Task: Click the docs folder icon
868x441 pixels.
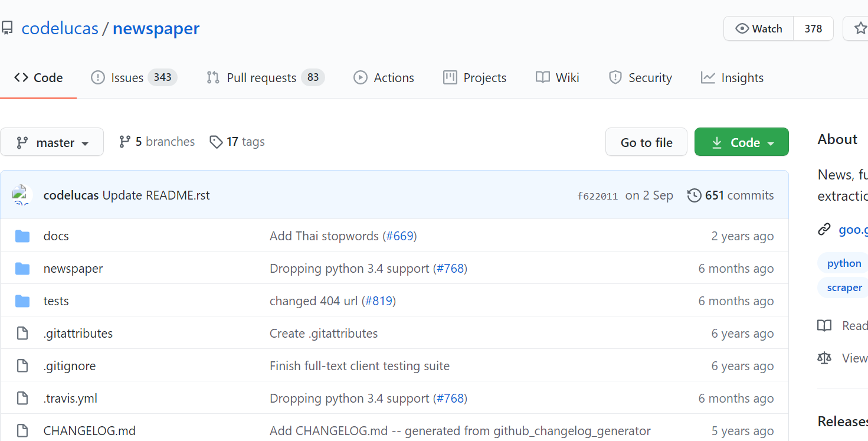Action: (22, 236)
